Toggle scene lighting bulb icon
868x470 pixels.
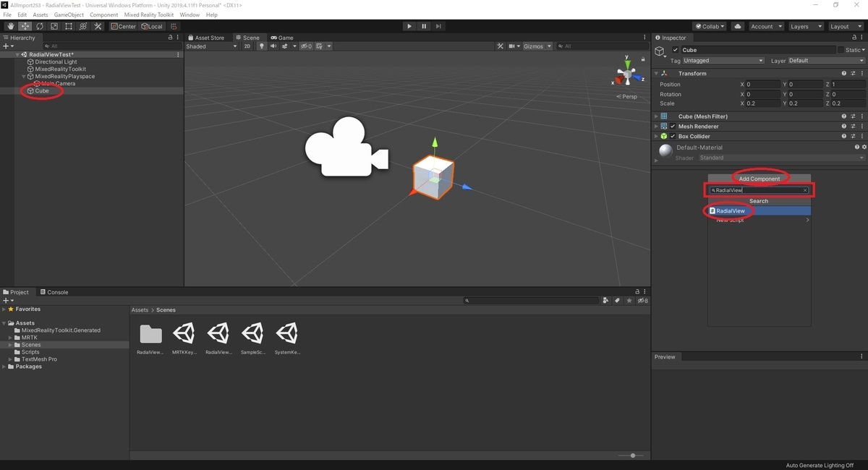tap(263, 46)
